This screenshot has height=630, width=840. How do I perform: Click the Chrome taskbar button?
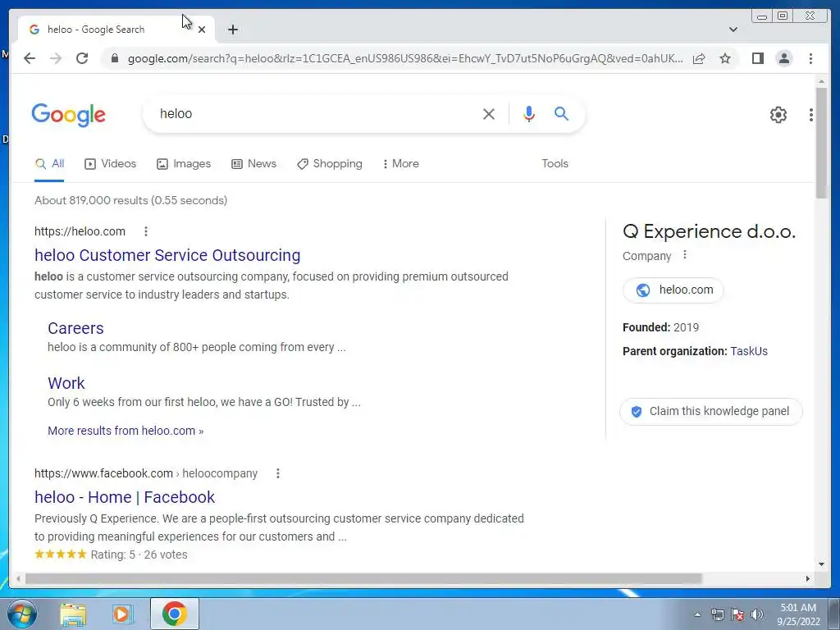pos(175,614)
